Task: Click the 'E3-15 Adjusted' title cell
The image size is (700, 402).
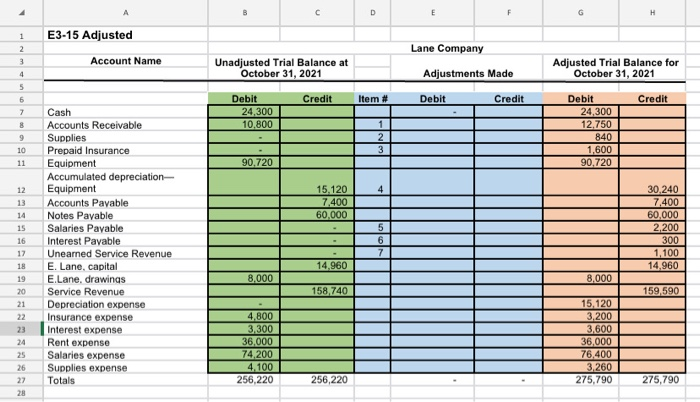Action: 125,35
